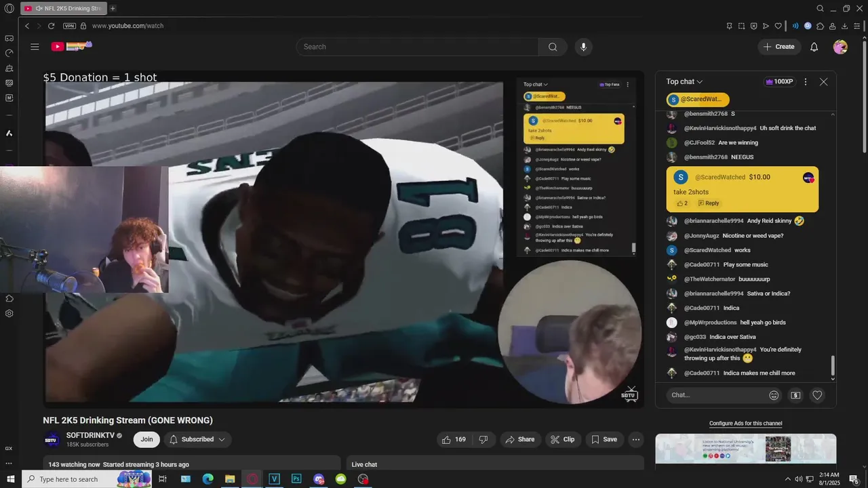
Task: Open Configure Ads for this channel link
Action: [x=745, y=424]
